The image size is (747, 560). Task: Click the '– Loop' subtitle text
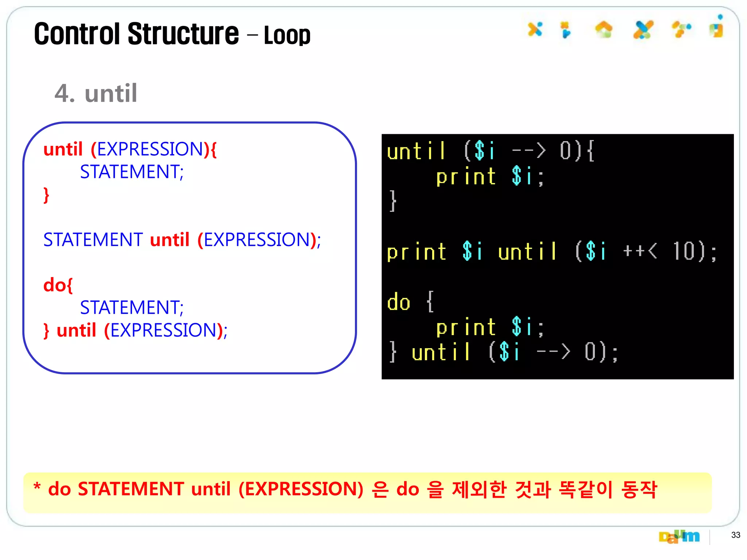279,36
